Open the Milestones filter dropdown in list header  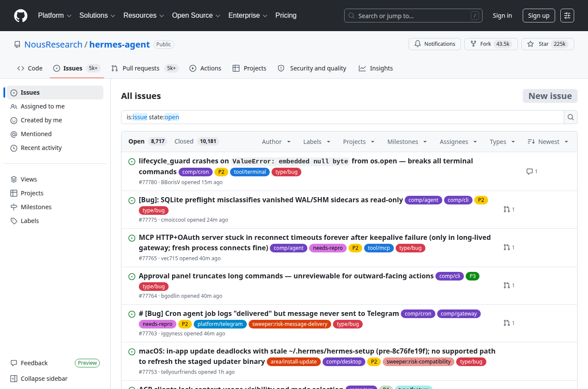[x=407, y=142]
